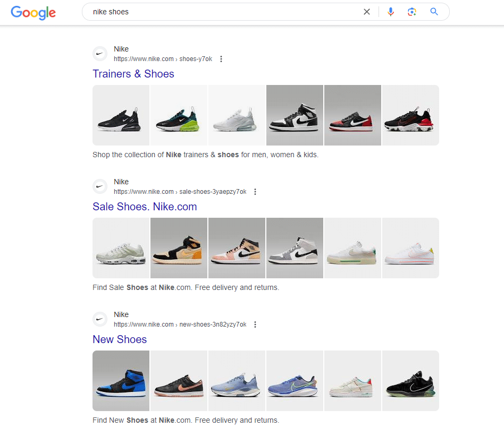Select the red and black low Jordan thumbnail

[352, 115]
